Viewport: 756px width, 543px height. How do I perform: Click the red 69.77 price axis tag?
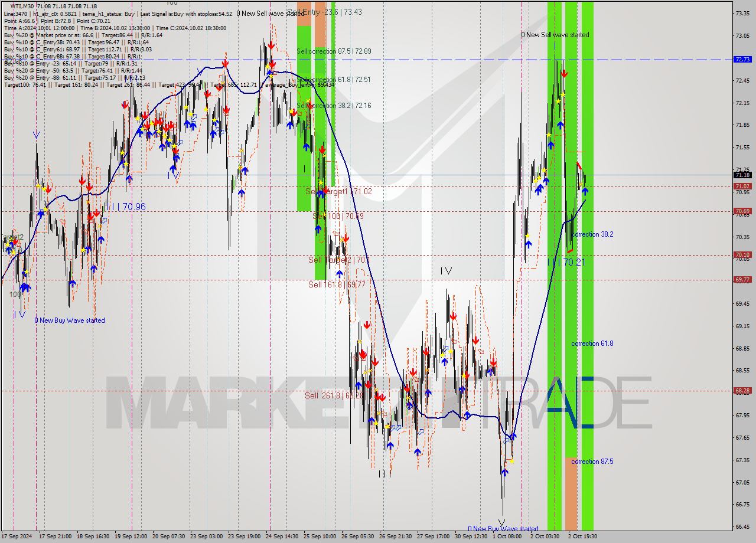click(x=742, y=280)
